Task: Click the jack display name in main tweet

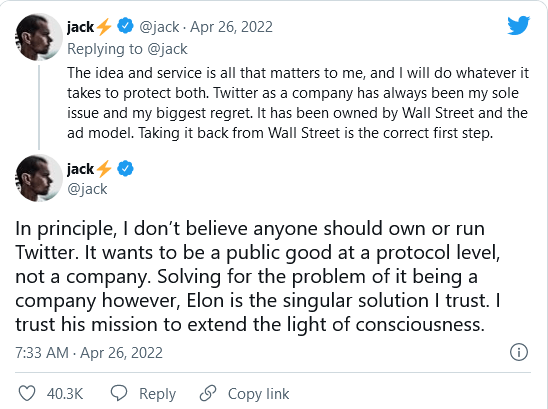Action: click(80, 169)
